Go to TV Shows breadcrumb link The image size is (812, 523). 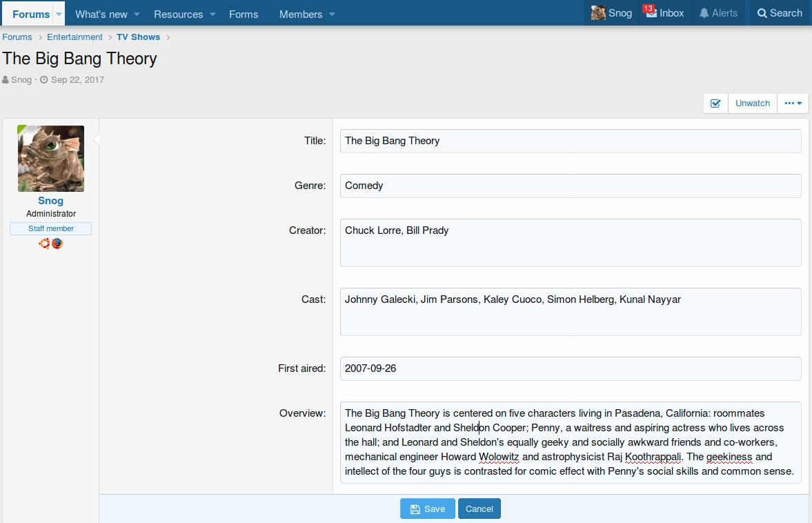[138, 37]
